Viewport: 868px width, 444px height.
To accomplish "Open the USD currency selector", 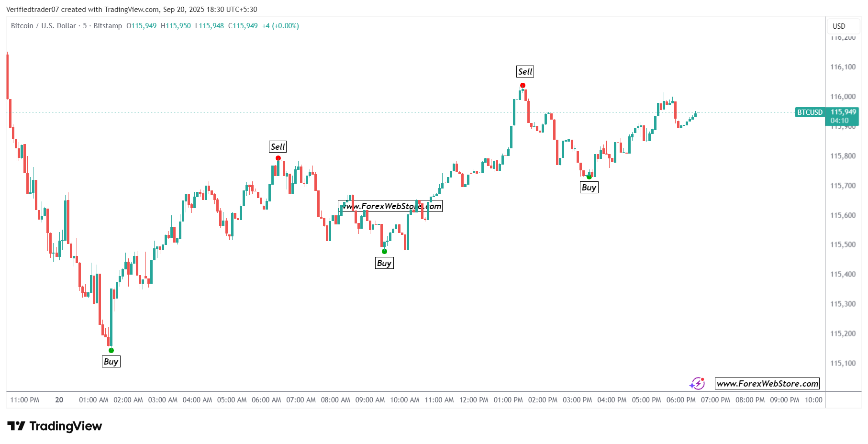I will tap(838, 26).
